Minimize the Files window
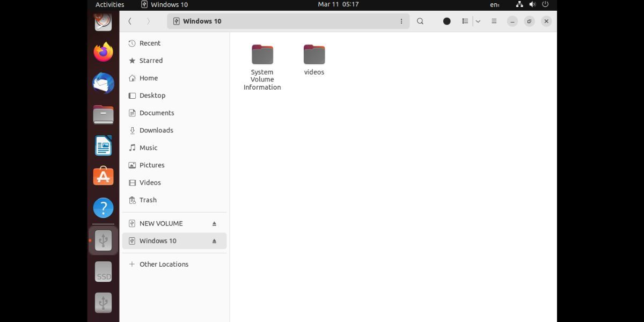This screenshot has height=322, width=644. click(x=513, y=21)
